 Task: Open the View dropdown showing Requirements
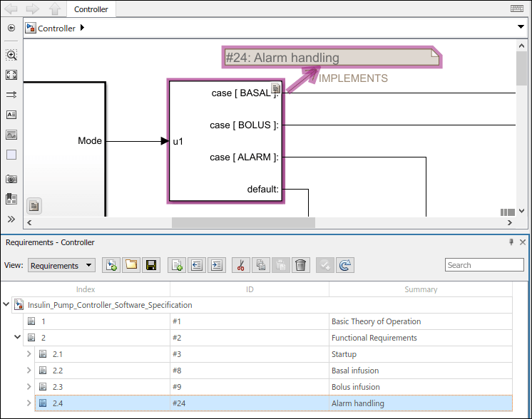click(x=61, y=266)
